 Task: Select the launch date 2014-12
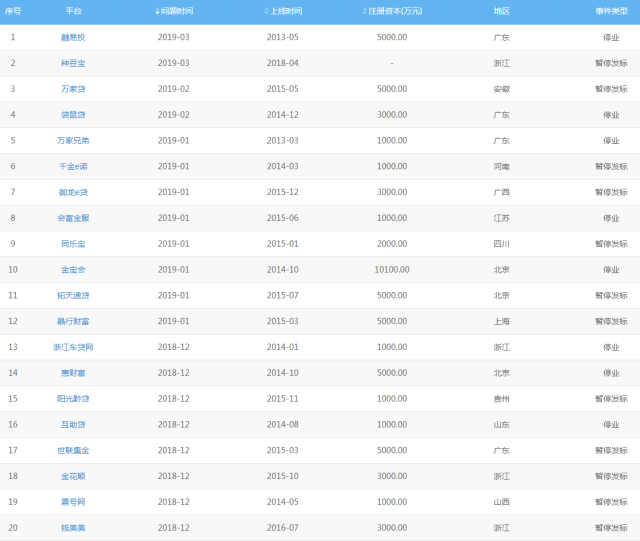(282, 114)
